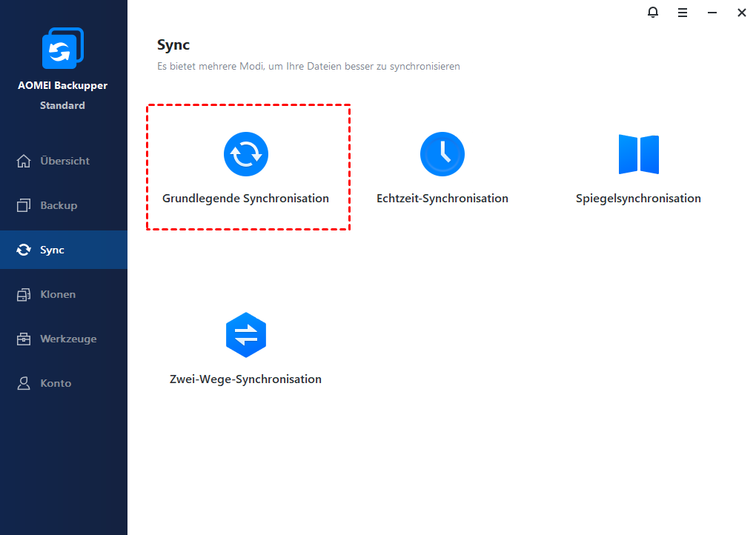The image size is (756, 535).
Task: Minimize the AOMEI Backupper window
Action: click(x=712, y=13)
